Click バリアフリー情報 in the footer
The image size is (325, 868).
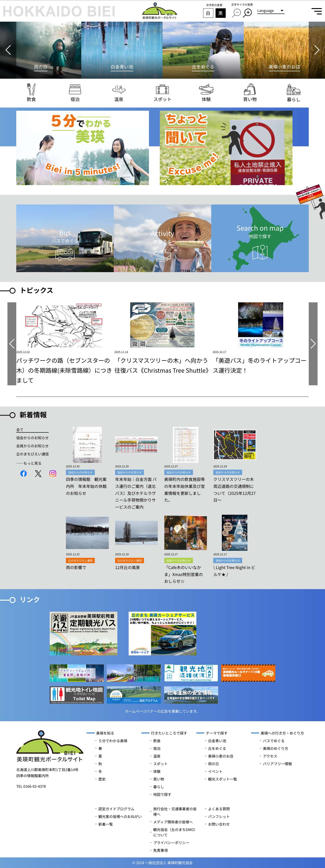pyautogui.click(x=277, y=764)
